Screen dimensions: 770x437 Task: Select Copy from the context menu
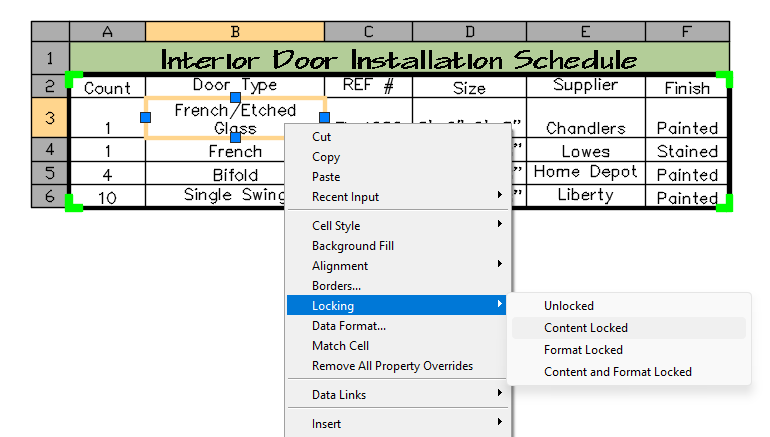tap(326, 157)
